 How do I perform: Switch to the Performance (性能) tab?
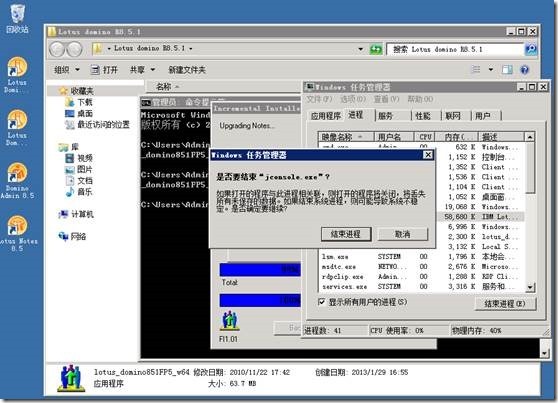point(426,116)
